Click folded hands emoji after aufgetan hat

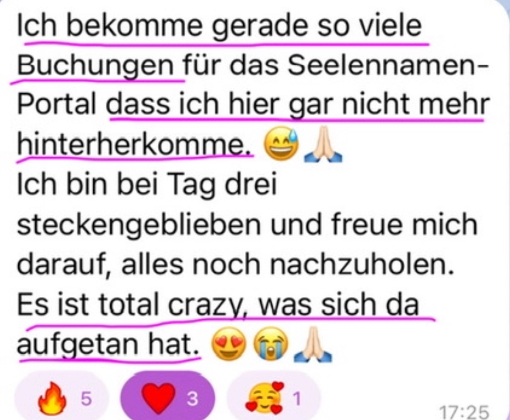pyautogui.click(x=313, y=344)
